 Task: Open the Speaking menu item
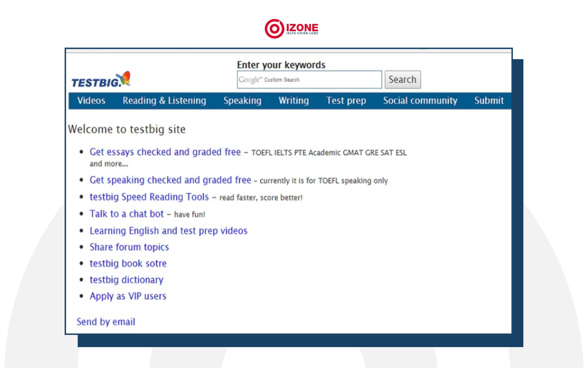pos(242,101)
